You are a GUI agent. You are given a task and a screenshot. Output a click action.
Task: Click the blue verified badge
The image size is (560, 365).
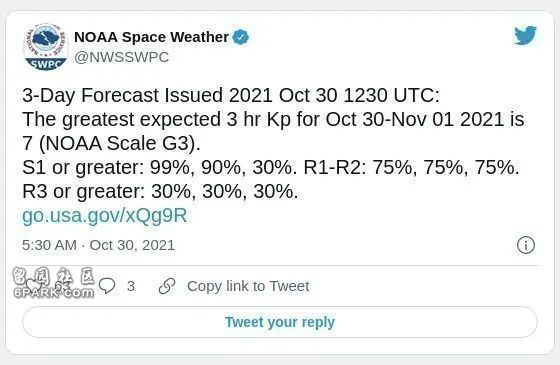pyautogui.click(x=241, y=37)
